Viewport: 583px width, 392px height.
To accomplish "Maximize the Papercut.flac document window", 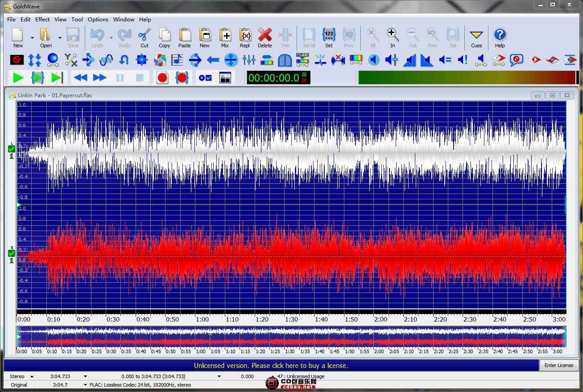I will (552, 95).
